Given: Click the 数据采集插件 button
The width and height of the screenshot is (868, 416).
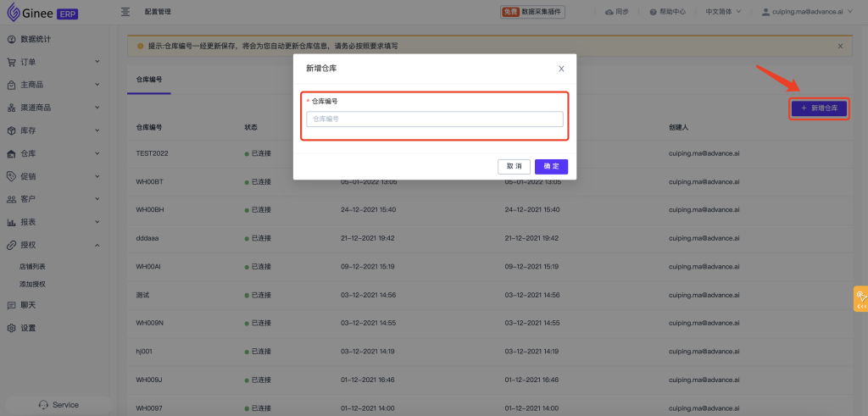Looking at the screenshot, I should [x=533, y=12].
